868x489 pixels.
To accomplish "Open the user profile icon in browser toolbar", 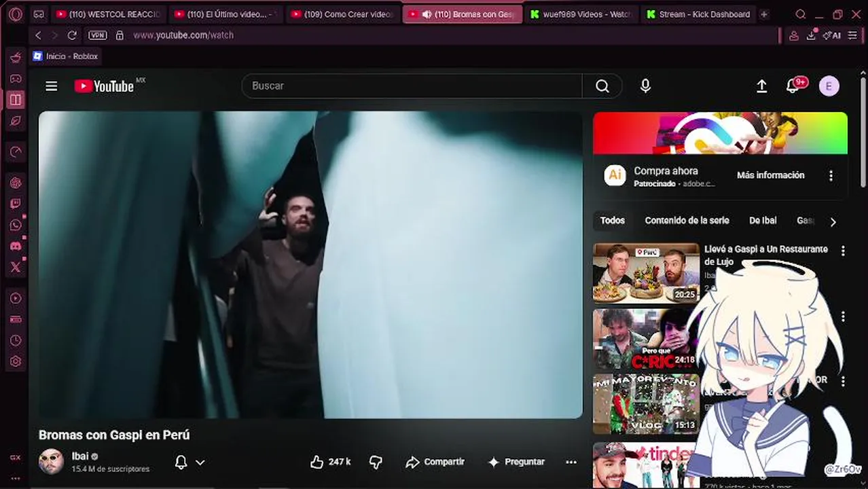I will (x=793, y=35).
